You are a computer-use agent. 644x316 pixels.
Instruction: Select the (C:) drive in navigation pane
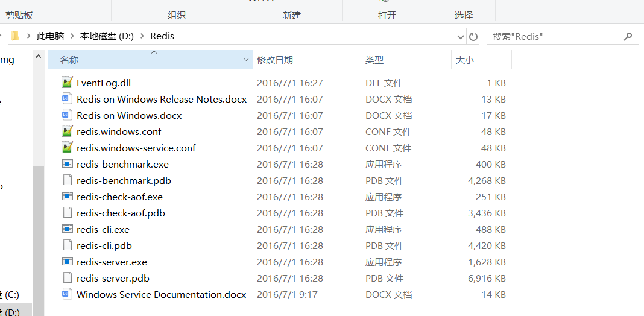click(x=10, y=295)
